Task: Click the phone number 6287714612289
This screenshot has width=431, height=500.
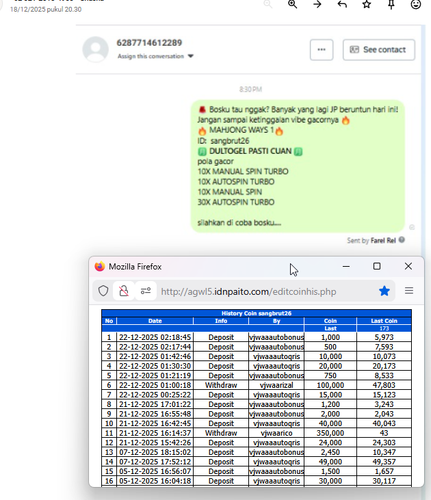Action: point(149,43)
